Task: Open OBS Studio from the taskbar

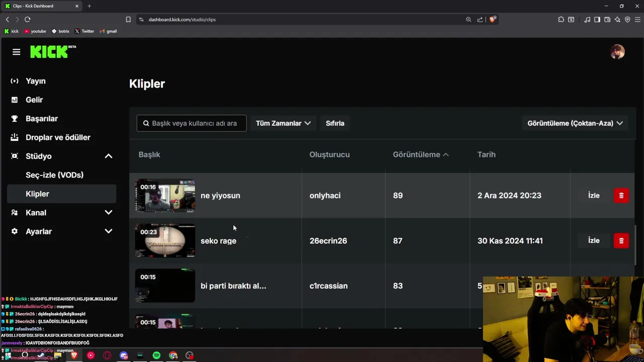Action: click(190, 355)
